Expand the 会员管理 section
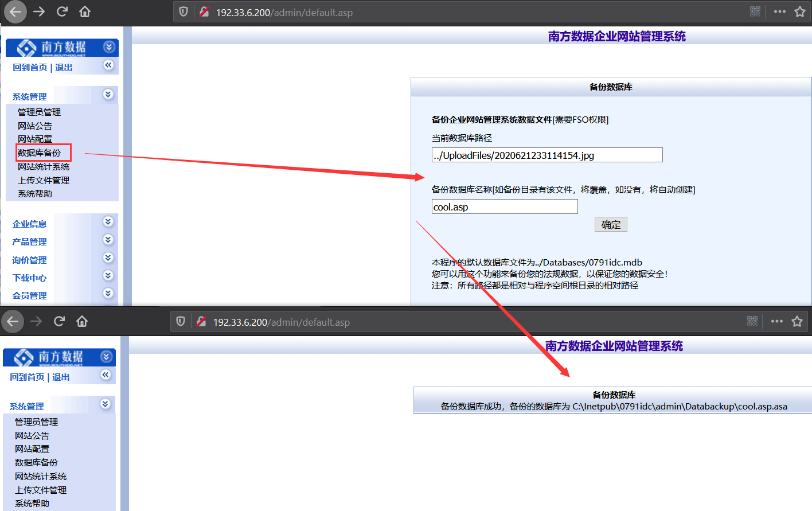812x511 pixels. pos(108,293)
